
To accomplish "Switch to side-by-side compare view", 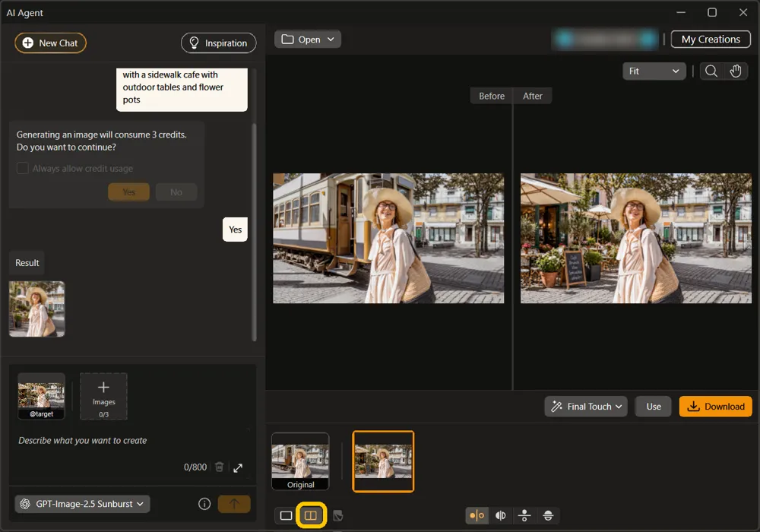I will click(311, 515).
